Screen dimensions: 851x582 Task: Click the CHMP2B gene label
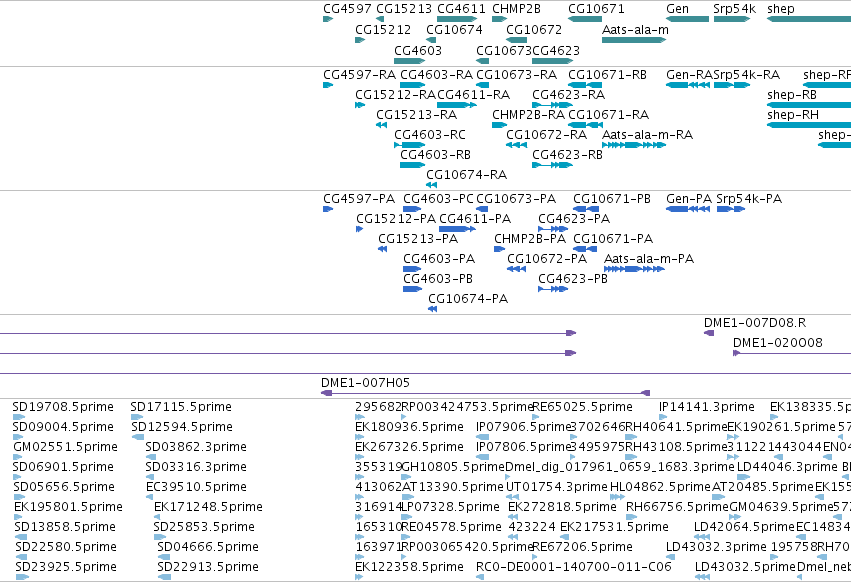click(x=516, y=9)
